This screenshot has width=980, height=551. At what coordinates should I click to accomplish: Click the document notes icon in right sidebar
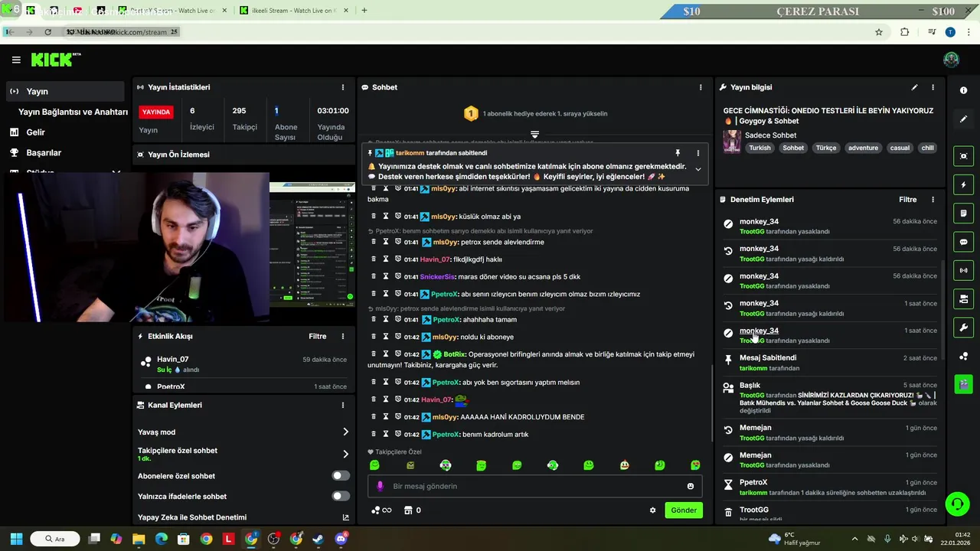[963, 214]
